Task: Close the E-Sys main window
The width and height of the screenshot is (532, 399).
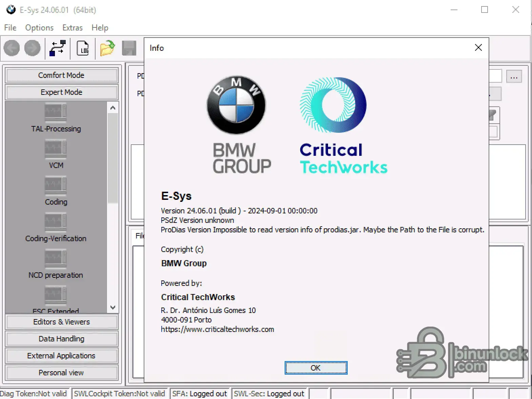Action: pos(515,10)
